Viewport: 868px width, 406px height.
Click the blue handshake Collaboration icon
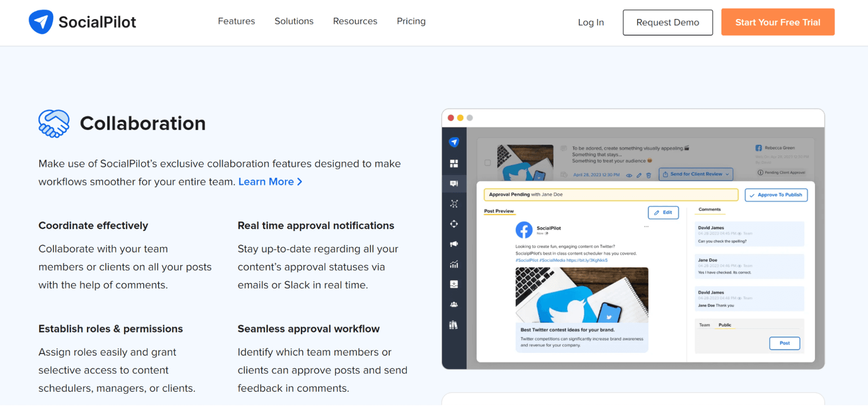click(x=54, y=124)
